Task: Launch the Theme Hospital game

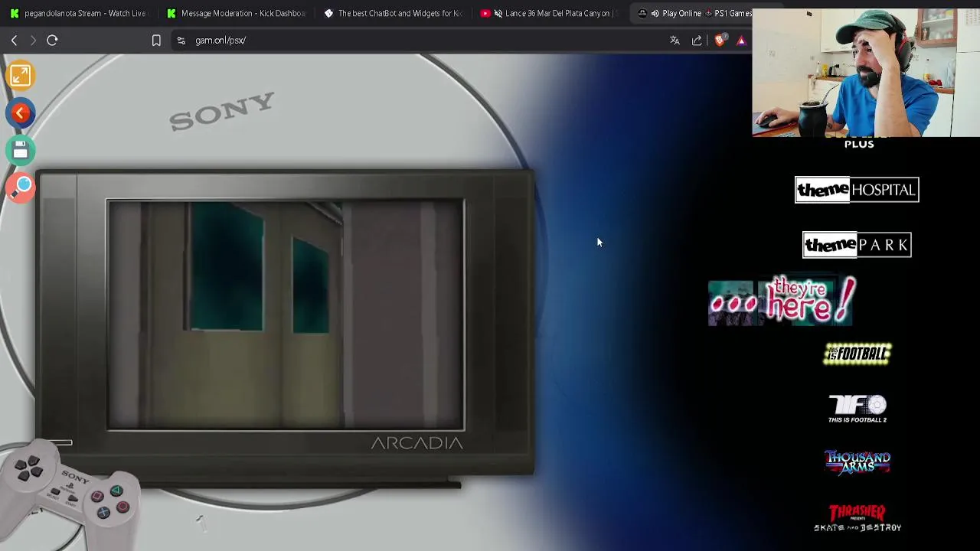Action: pos(857,190)
